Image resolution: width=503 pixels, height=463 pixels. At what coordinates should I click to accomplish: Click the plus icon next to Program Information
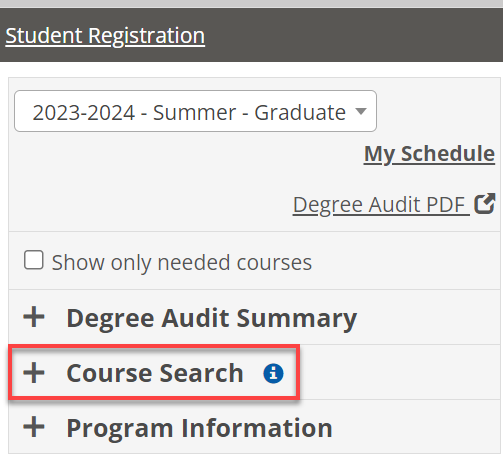coord(34,427)
